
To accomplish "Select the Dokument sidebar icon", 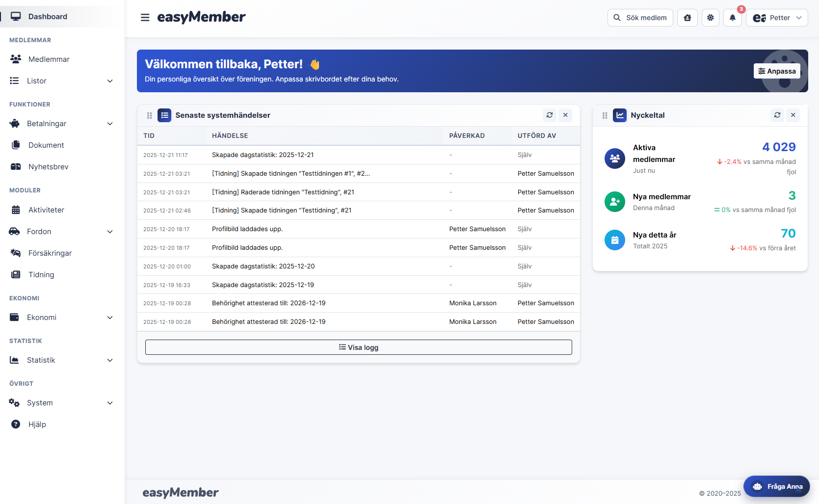I will point(15,145).
